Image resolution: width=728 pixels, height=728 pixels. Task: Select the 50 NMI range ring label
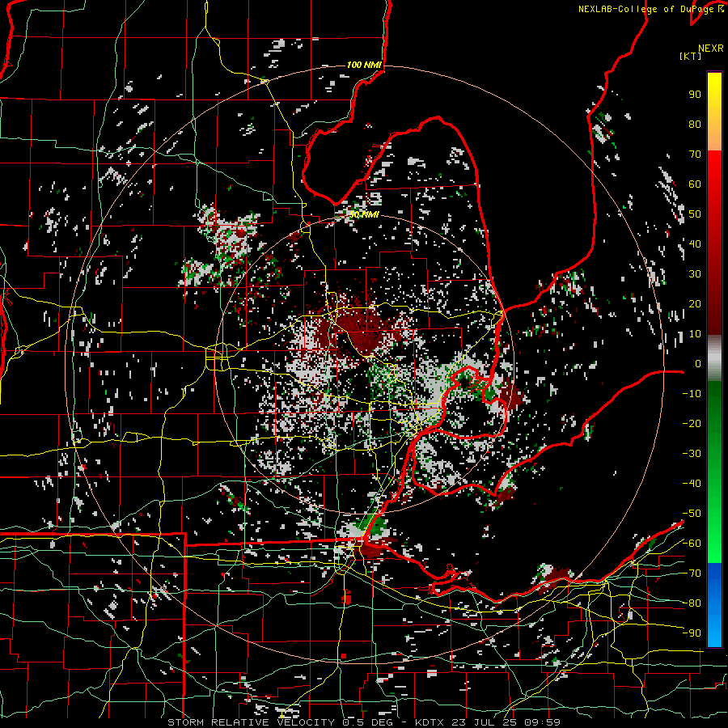coord(364,214)
